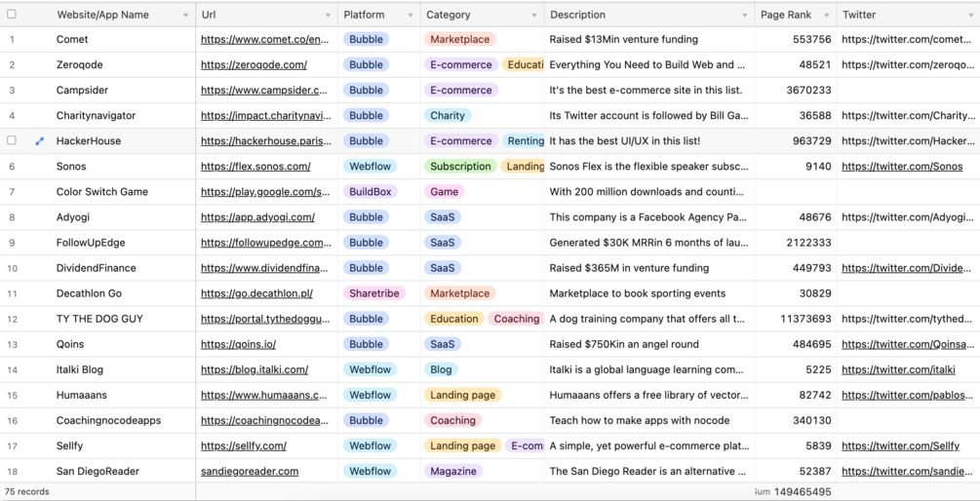
Task: Click the '75 records' count in footer
Action: point(27,491)
